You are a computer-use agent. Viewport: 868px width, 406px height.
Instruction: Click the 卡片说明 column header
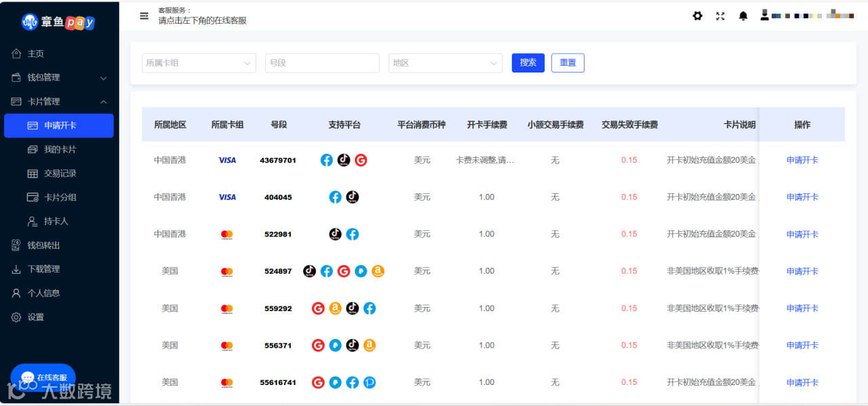[x=739, y=125]
